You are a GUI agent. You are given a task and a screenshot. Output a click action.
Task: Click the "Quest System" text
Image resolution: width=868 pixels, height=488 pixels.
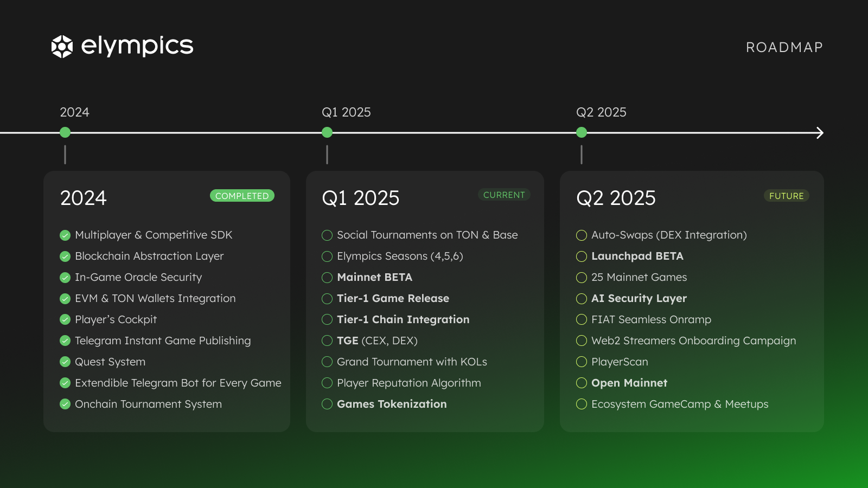pos(110,362)
